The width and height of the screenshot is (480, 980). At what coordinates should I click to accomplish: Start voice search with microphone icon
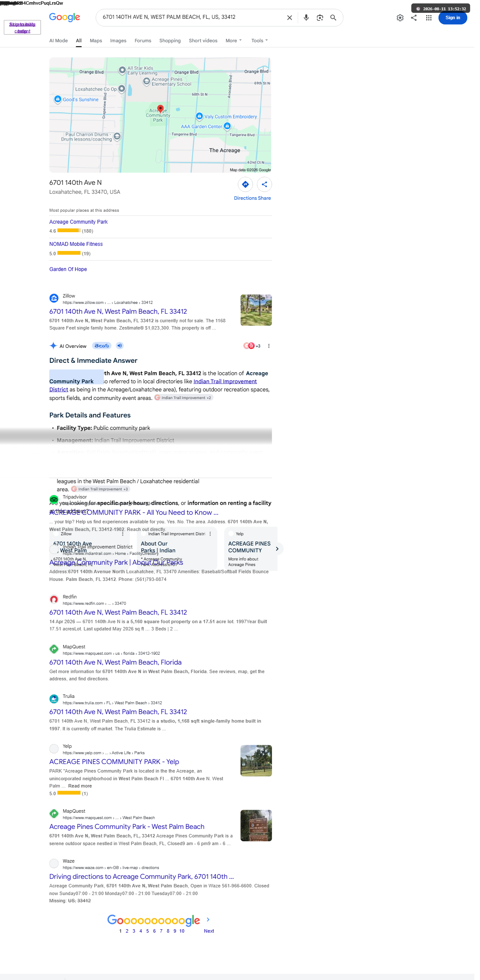pos(306,17)
